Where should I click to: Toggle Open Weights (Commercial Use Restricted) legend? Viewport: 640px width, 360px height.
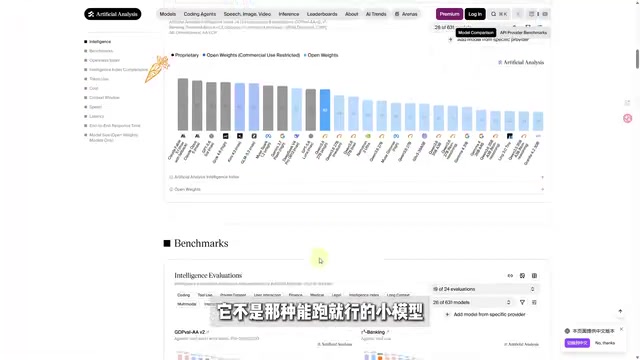[x=251, y=55]
